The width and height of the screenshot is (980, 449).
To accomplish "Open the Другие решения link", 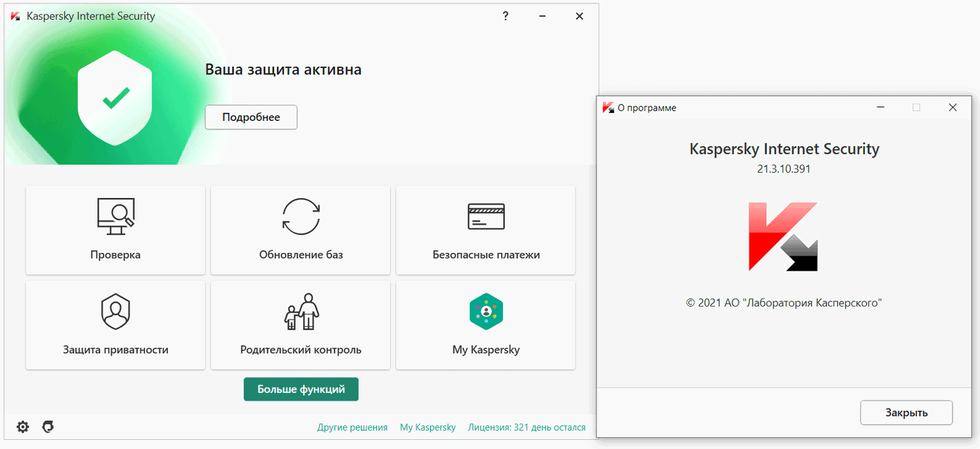I will coord(352,427).
